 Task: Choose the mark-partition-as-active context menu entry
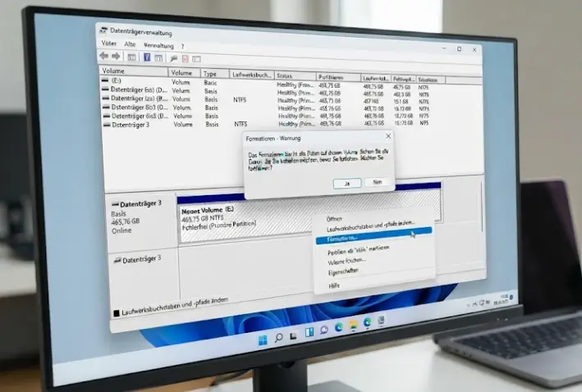click(359, 250)
